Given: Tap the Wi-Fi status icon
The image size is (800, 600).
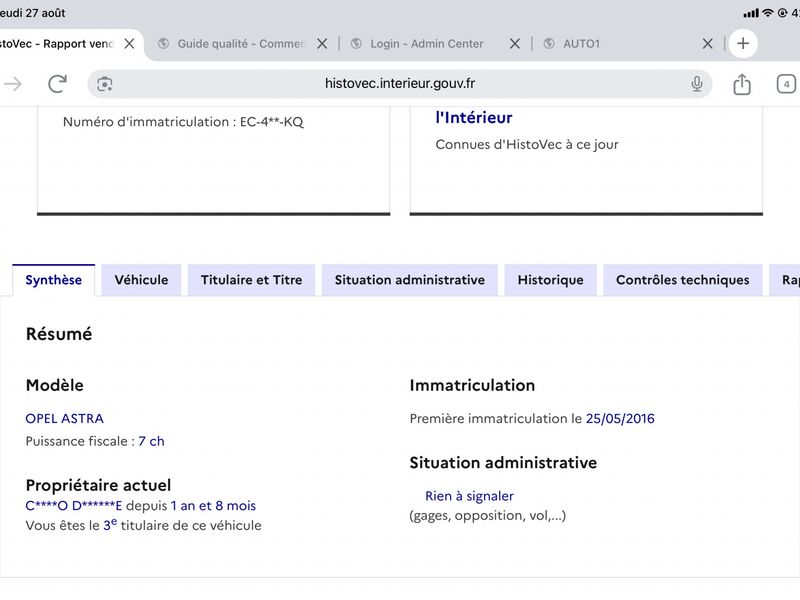Looking at the screenshot, I should click(x=767, y=13).
